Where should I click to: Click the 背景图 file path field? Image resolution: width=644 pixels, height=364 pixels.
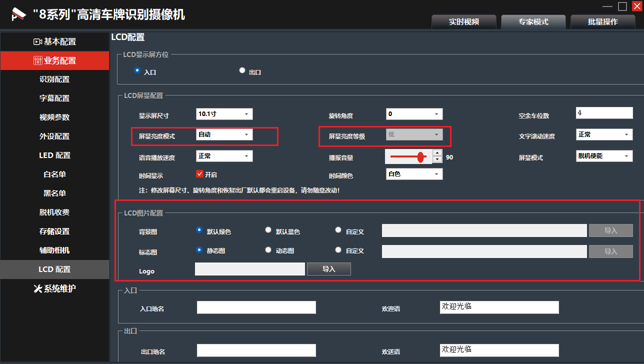484,230
